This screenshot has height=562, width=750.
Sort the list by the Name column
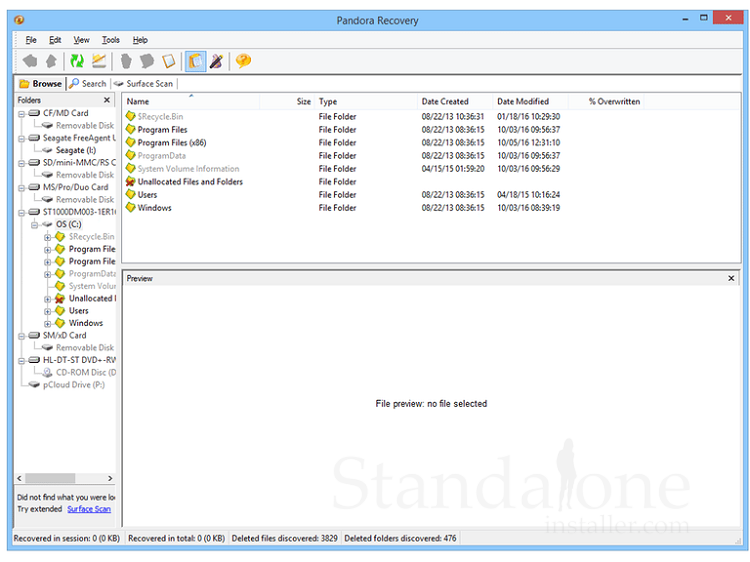[191, 101]
